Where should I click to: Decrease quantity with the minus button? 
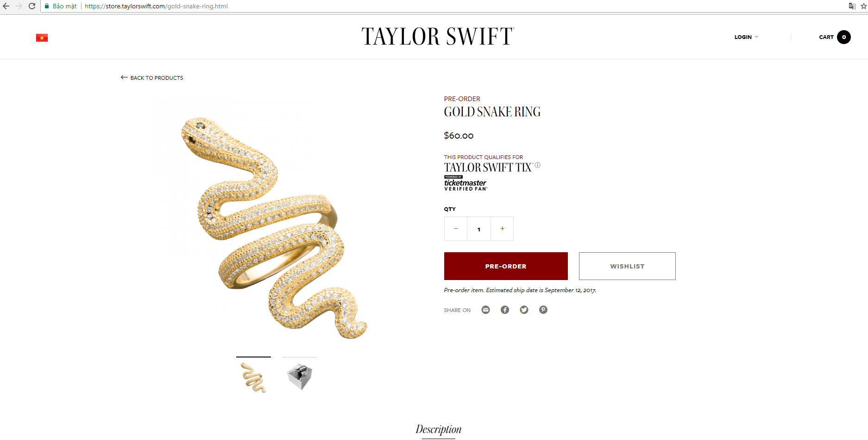coord(456,229)
